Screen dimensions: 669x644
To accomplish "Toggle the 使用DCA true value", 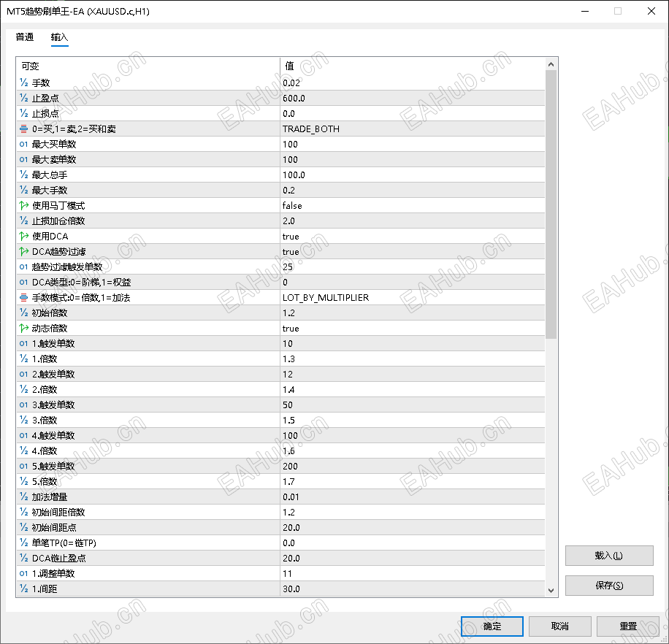I will [412, 237].
